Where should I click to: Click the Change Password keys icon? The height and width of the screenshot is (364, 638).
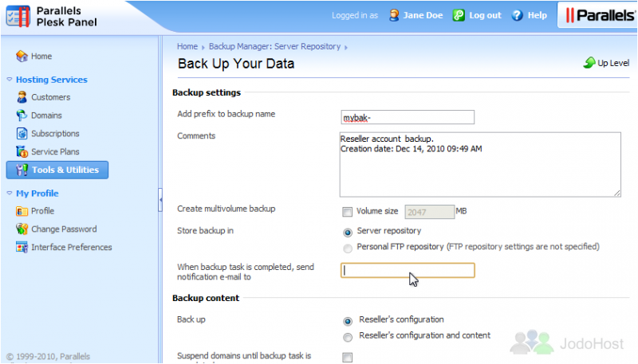[22, 229]
